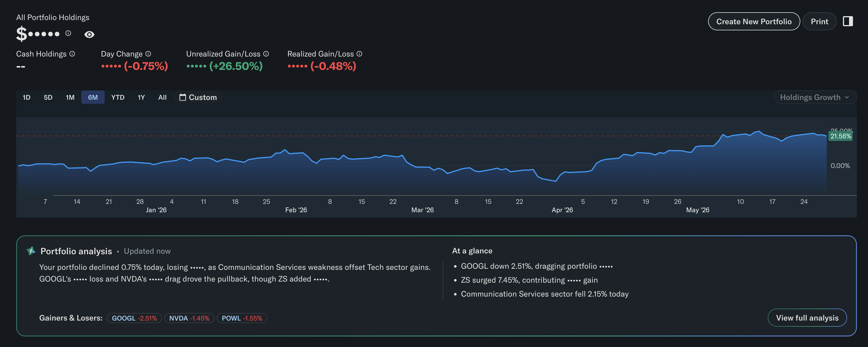This screenshot has height=347, width=868.
Task: Click the Apr '26 axis label
Action: point(562,210)
